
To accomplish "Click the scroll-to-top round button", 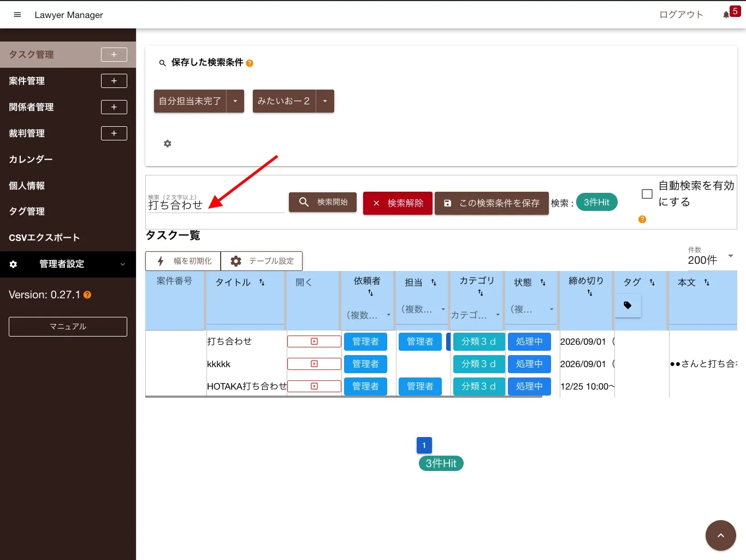I will pos(721,535).
